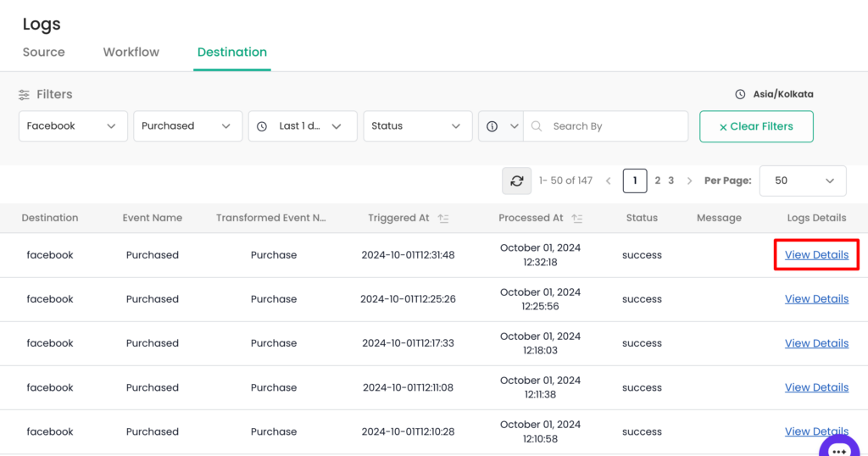This screenshot has height=456, width=868.
Task: Select page 1 in pagination
Action: (635, 181)
